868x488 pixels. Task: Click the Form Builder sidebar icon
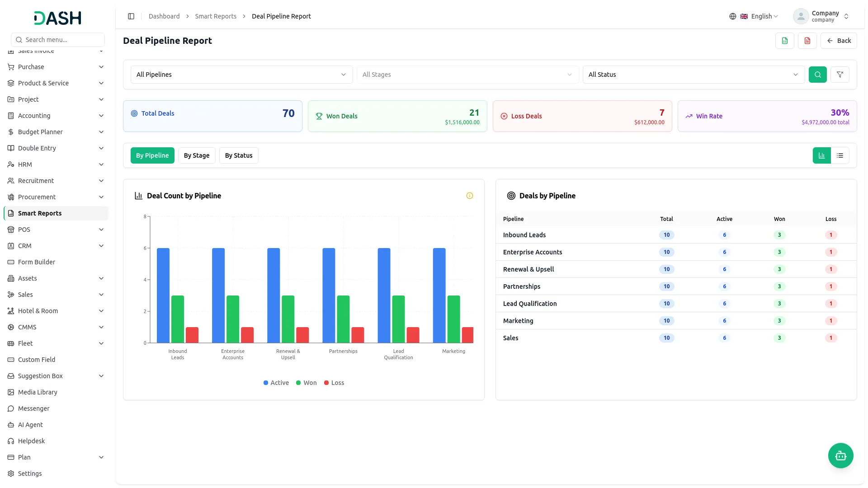(x=11, y=262)
